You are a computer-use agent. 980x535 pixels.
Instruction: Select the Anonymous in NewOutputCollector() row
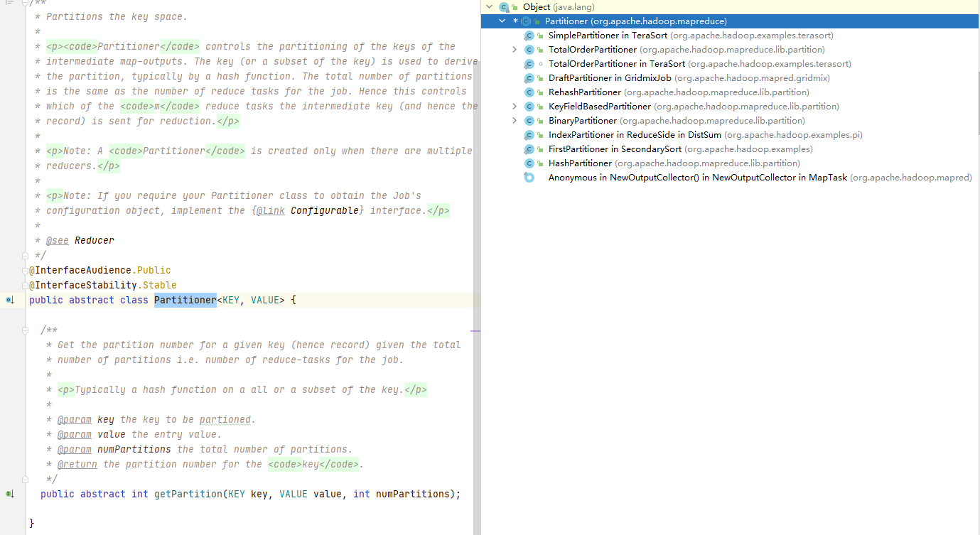click(x=760, y=178)
